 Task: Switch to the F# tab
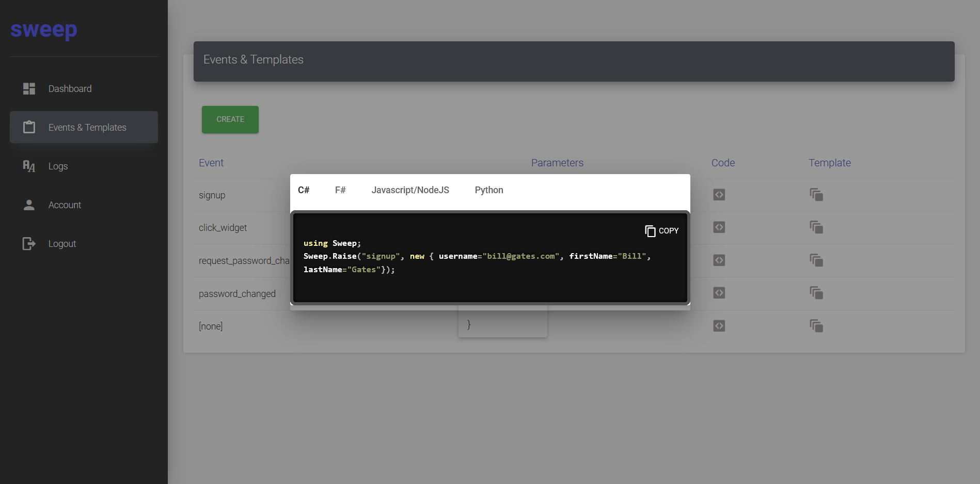340,190
